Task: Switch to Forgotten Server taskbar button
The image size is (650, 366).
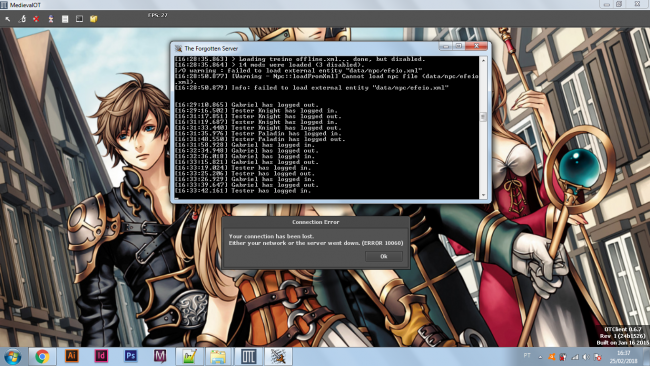Action: pos(278,356)
